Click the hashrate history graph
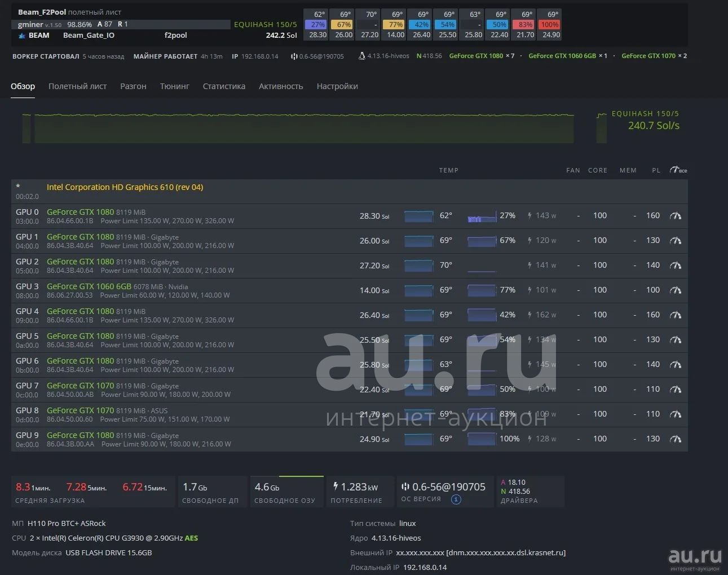The height and width of the screenshot is (575, 728). 298,128
